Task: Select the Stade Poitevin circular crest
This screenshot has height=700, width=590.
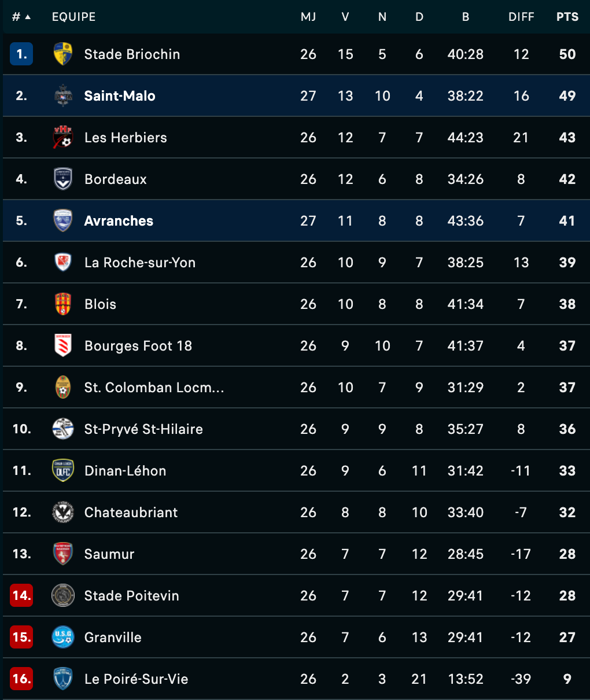Action: coord(62,595)
